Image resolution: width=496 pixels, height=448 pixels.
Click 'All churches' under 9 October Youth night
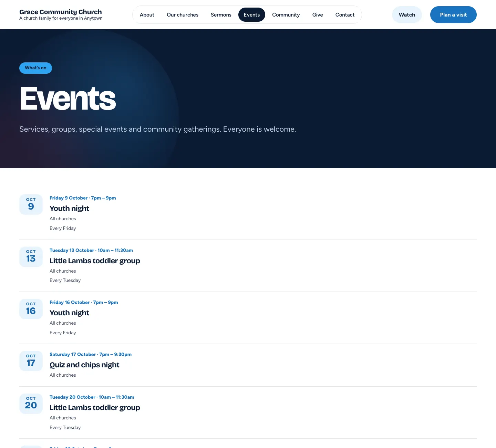tap(63, 219)
